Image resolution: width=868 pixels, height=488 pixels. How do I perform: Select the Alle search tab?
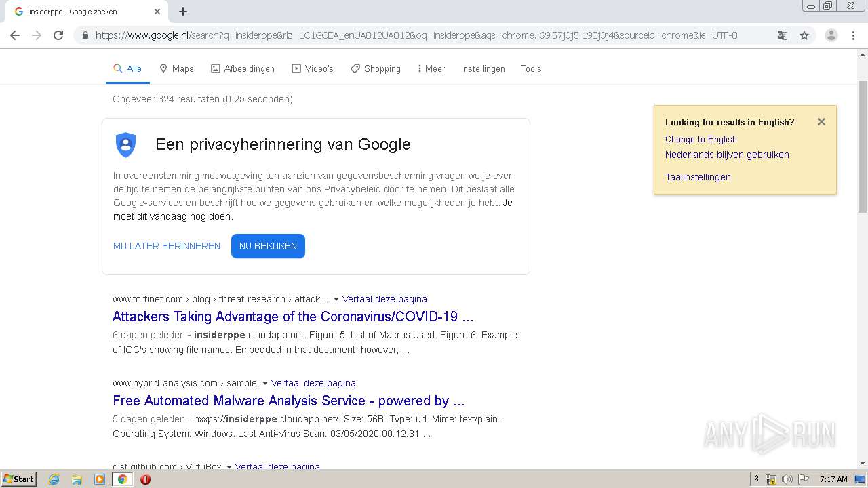point(127,68)
